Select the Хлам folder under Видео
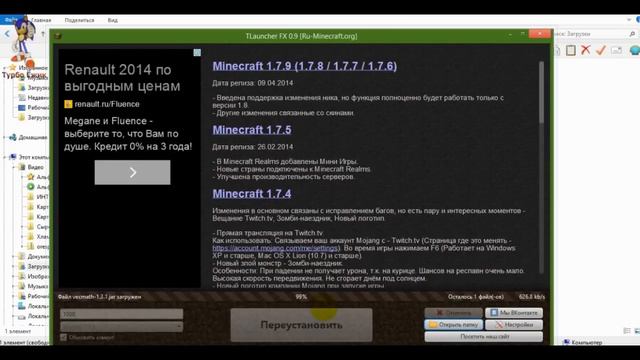640x360 pixels. (38, 236)
